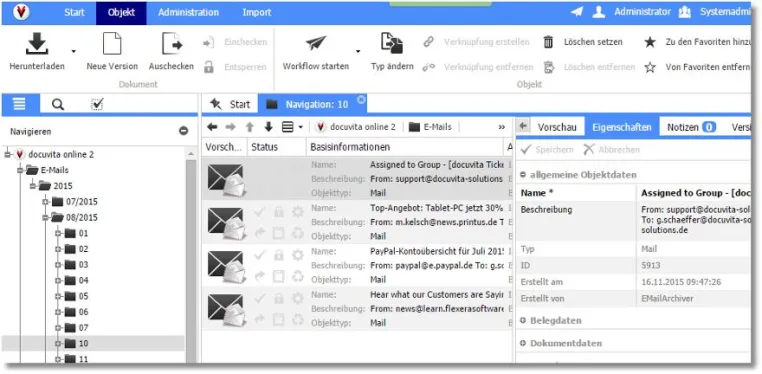Open the Vorschau tab
The height and width of the screenshot is (374, 762).
click(x=557, y=127)
